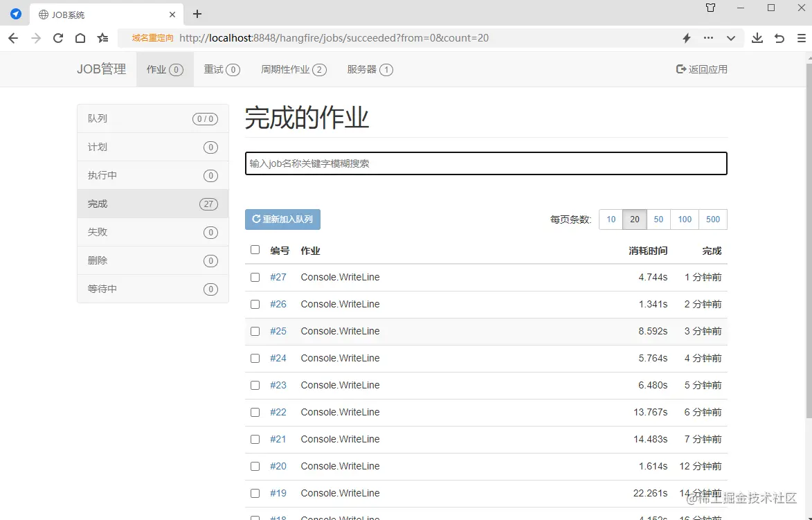Reload the page with refresh icon
This screenshot has width=812, height=520.
(58, 38)
